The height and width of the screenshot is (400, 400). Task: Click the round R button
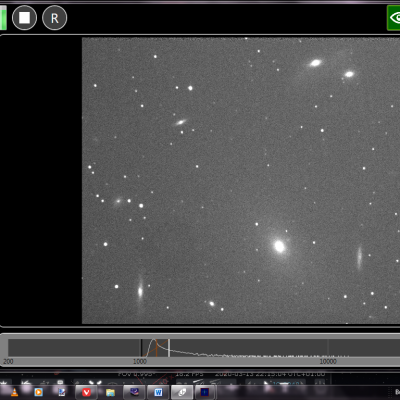click(x=55, y=18)
